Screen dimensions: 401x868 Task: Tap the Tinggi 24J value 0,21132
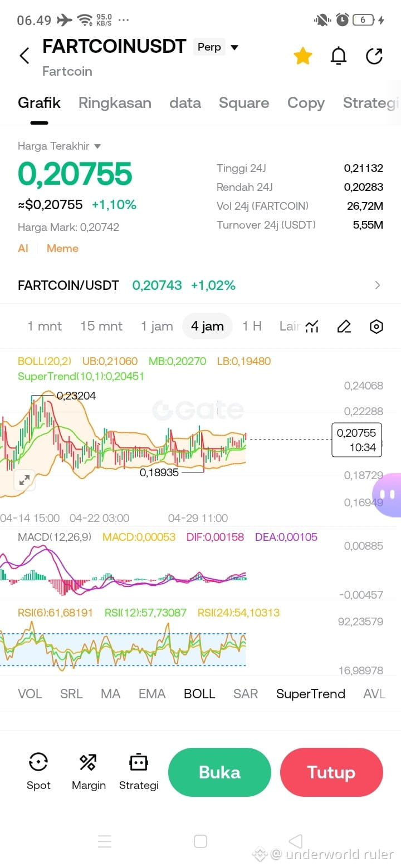(364, 168)
